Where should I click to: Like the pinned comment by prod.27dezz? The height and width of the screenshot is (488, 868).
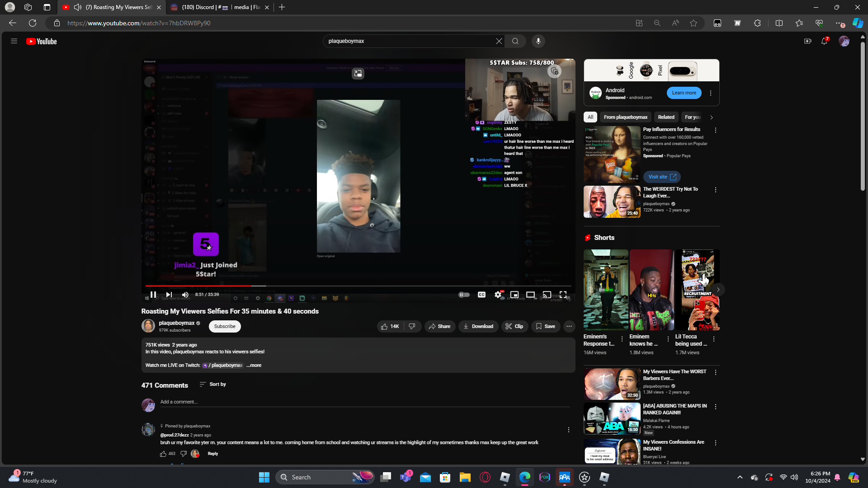[163, 454]
